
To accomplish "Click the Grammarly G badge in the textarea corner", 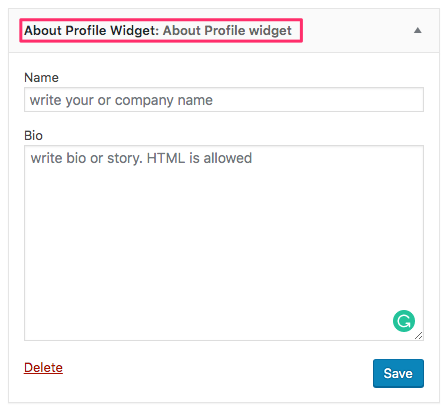I will pyautogui.click(x=404, y=321).
